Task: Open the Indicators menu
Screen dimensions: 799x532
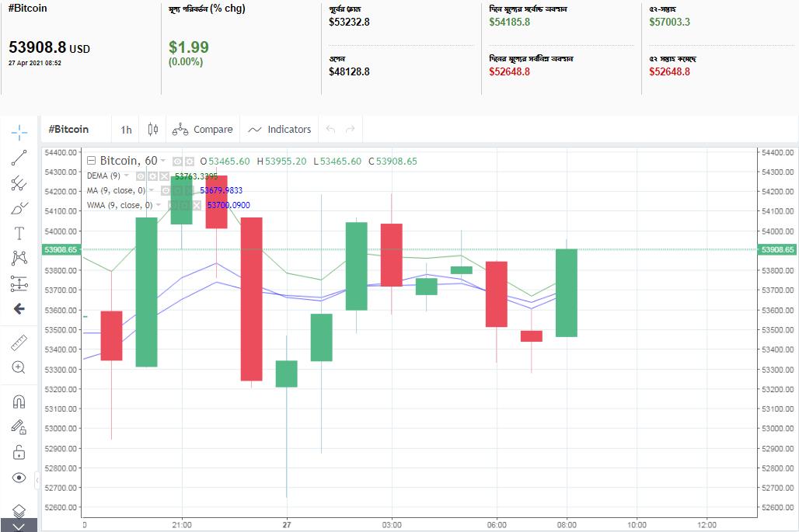Action: [x=279, y=129]
